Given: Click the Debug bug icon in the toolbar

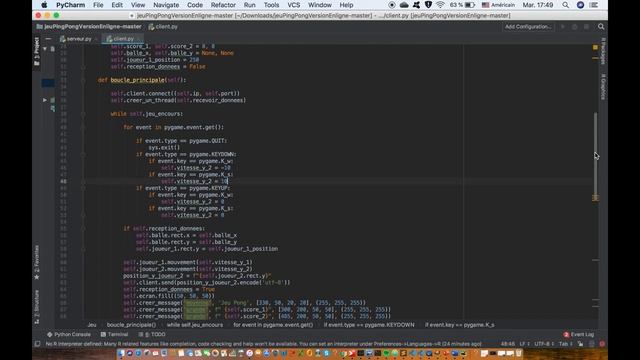Looking at the screenshot, I should click(x=575, y=27).
